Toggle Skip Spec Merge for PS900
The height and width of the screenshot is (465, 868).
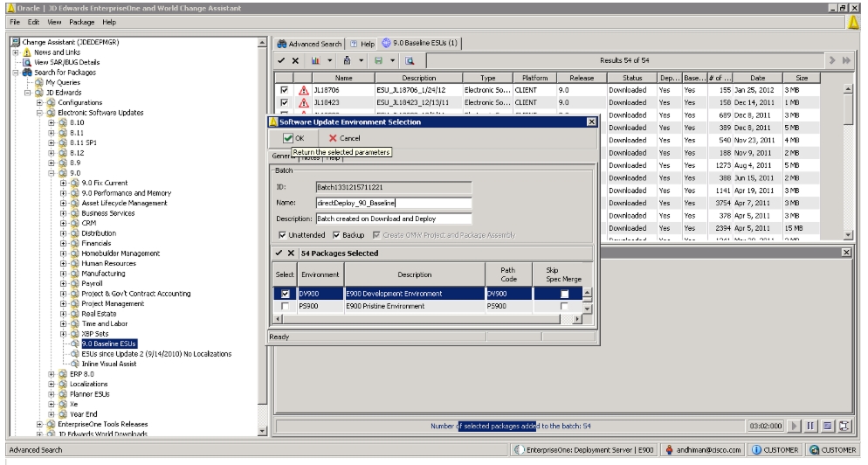pos(564,306)
